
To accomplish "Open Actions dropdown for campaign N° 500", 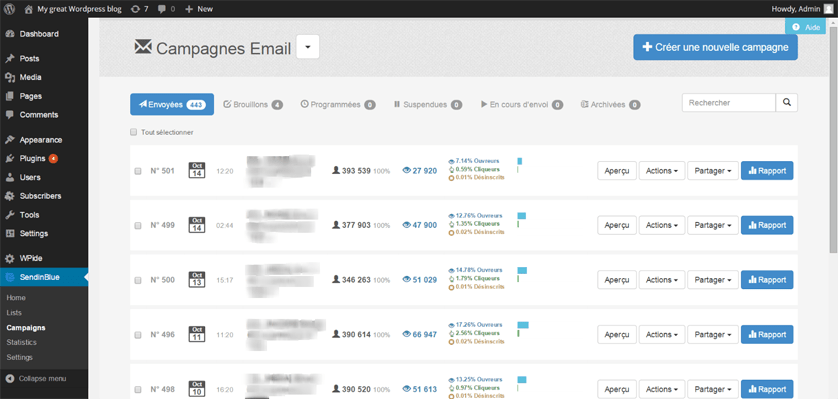I will 662,280.
